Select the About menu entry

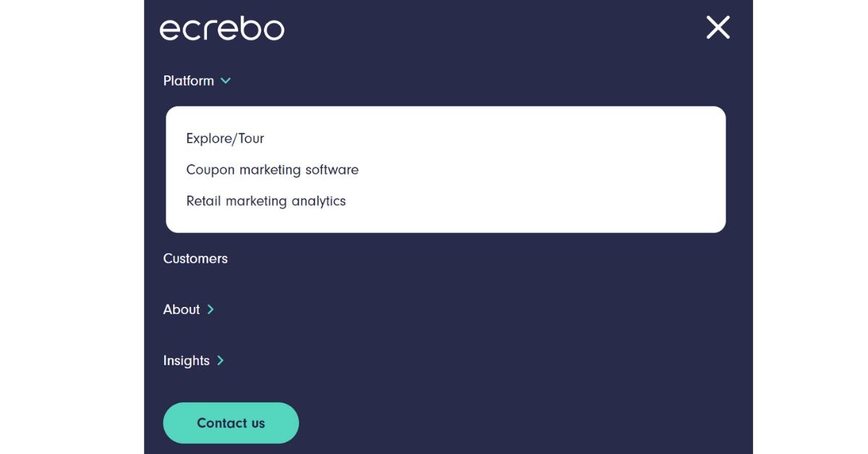[x=179, y=309]
